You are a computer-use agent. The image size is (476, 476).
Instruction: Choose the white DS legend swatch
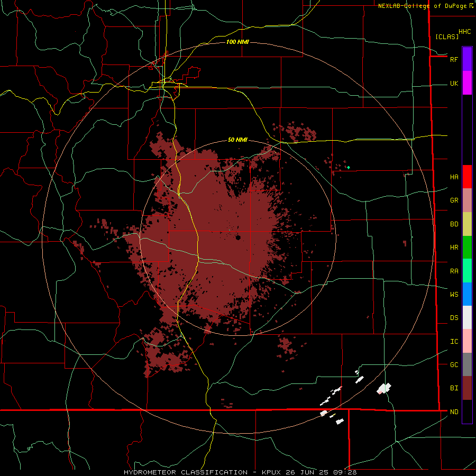467,317
